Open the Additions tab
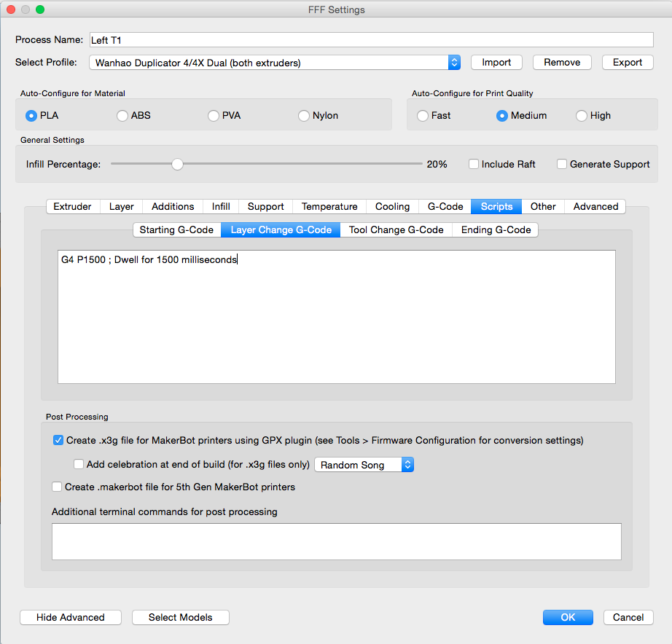Image resolution: width=672 pixels, height=644 pixels. (173, 206)
